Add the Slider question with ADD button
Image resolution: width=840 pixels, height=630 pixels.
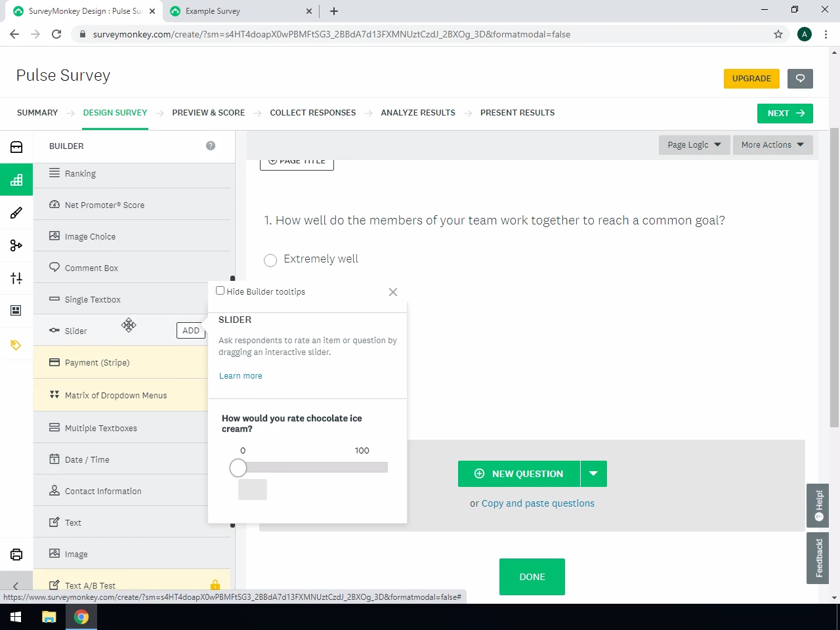coord(191,331)
